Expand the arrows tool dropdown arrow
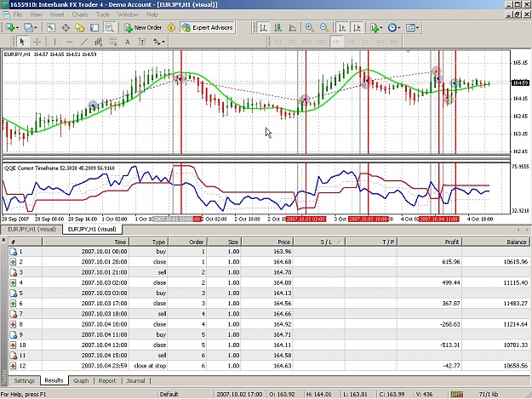Viewport: 532px width, 399px height. point(163,42)
